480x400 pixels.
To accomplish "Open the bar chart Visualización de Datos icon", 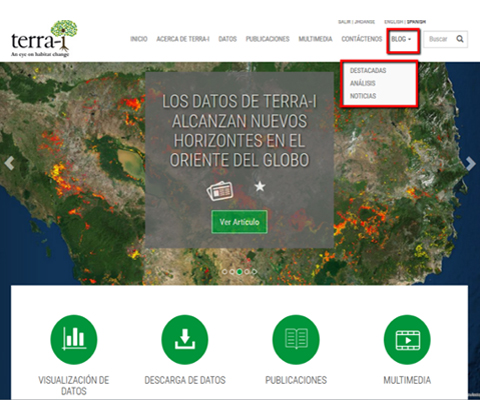I will [74, 339].
